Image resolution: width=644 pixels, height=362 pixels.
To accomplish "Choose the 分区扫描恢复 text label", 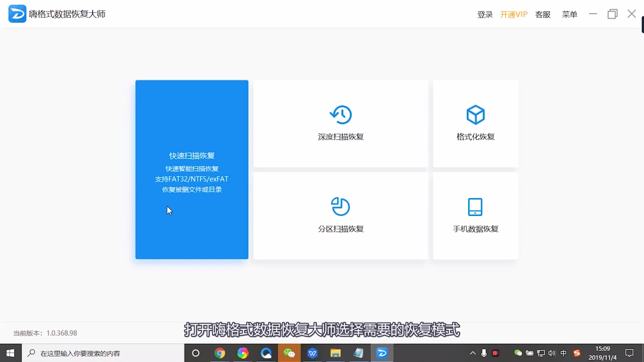I will 341,229.
